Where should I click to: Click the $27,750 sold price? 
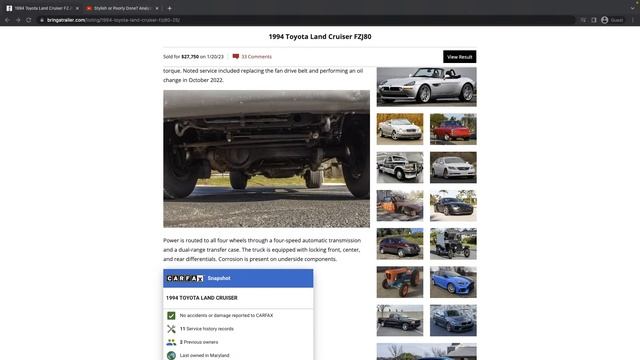tap(190, 57)
